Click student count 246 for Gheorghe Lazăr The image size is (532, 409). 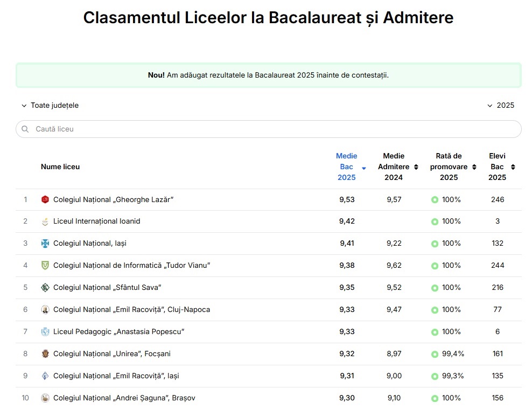click(498, 199)
